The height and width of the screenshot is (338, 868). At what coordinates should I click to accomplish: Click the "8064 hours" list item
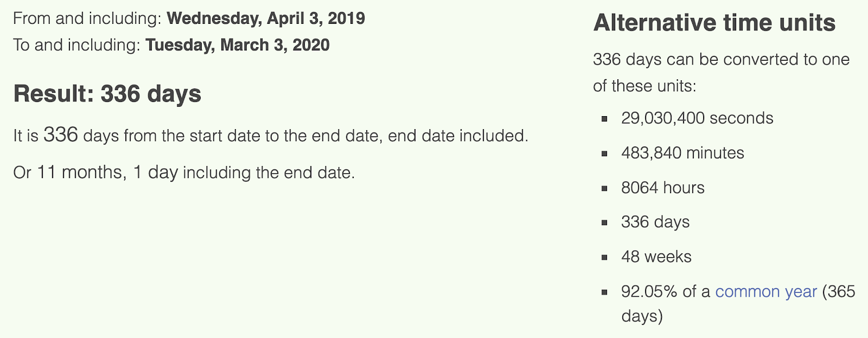click(x=662, y=188)
